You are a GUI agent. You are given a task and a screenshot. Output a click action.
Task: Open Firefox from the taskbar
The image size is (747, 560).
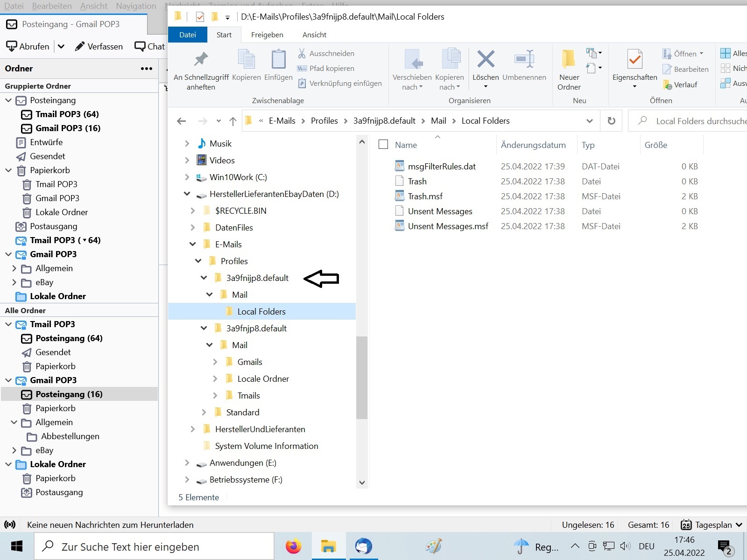294,546
